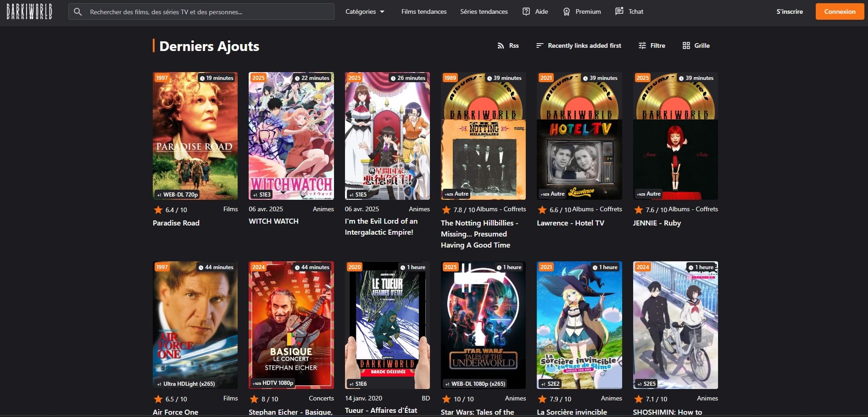Click the Filtre sliders icon
Viewport: 868px width, 417px height.
click(642, 45)
